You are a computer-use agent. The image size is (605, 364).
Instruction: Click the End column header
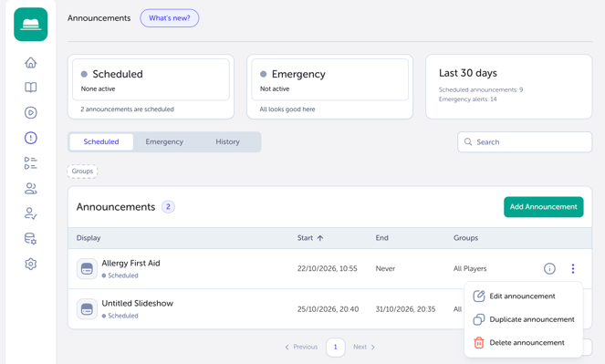pyautogui.click(x=382, y=238)
